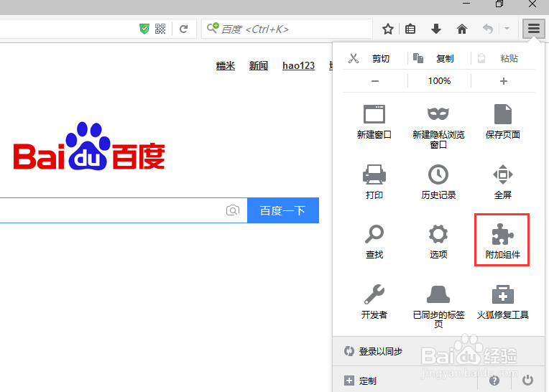Restore down the browser window
This screenshot has height=392, width=549.
[499, 4]
